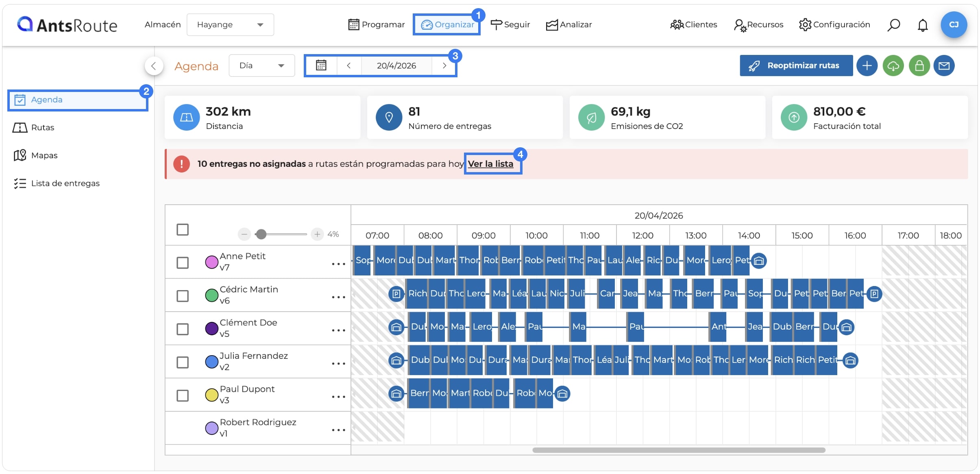Open Cédric Martin's three-dot menu
This screenshot has width=980, height=474.
(338, 297)
